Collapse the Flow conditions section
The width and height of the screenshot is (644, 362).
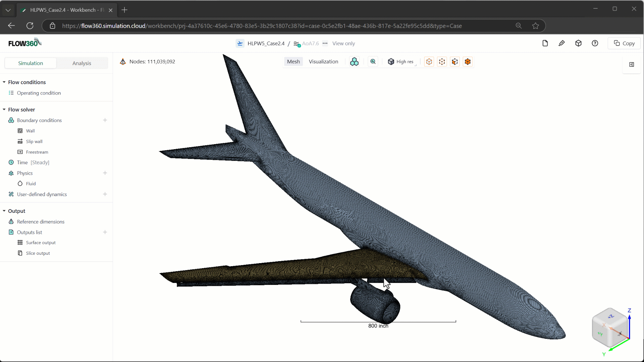click(x=4, y=82)
